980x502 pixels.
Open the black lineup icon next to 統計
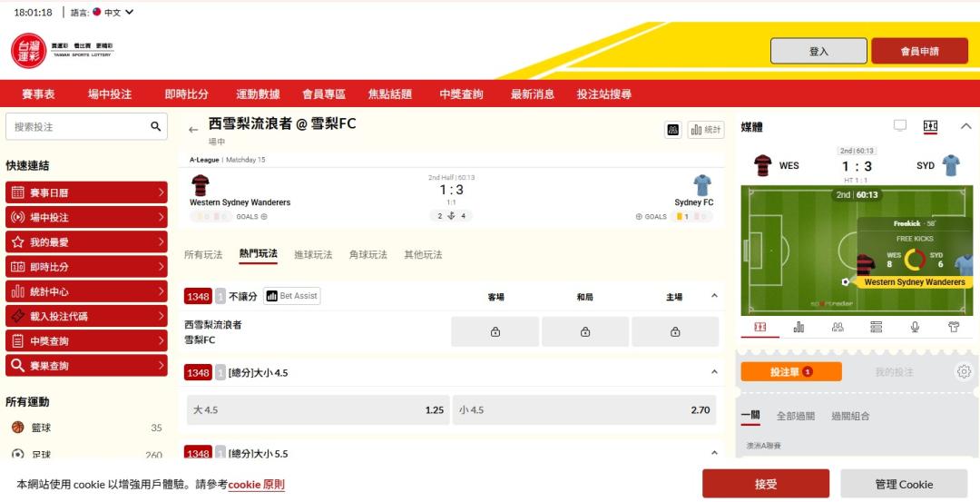pos(673,130)
